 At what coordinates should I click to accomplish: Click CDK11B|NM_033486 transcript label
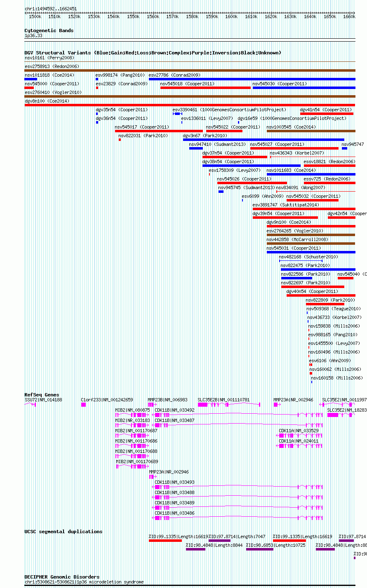pos(175,513)
